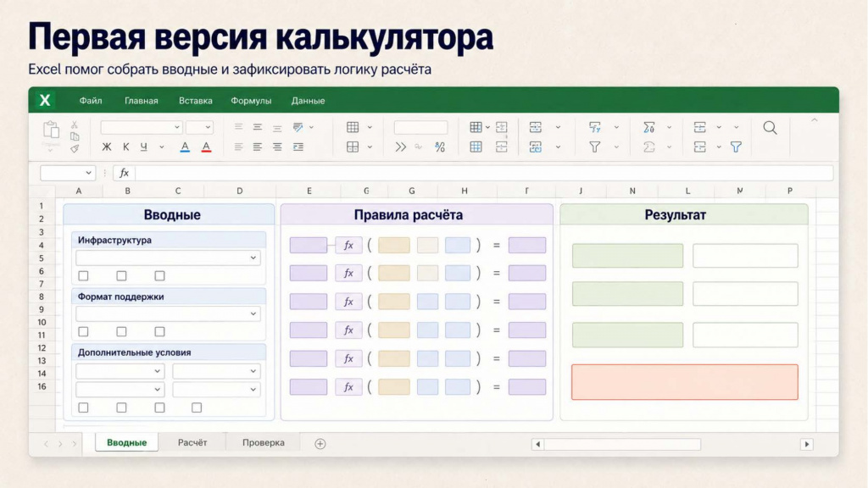
Task: Check the last checkbox under Дополнительные условия
Action: click(197, 408)
